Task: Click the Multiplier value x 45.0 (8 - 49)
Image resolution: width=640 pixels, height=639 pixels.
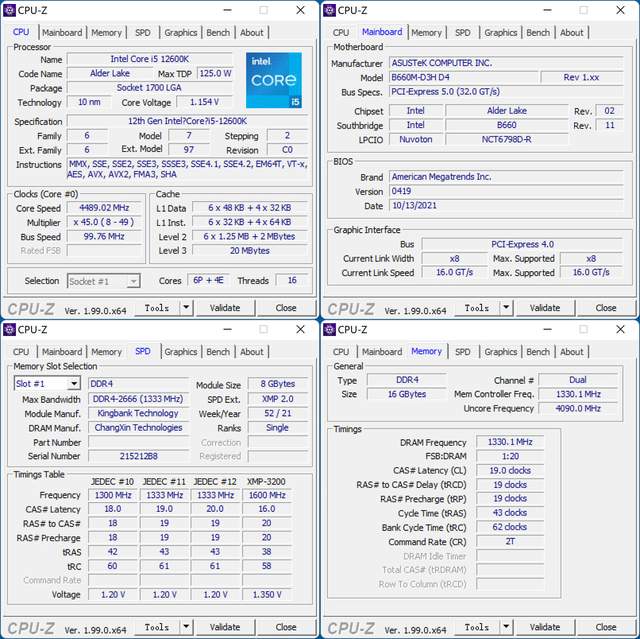Action: click(x=104, y=222)
